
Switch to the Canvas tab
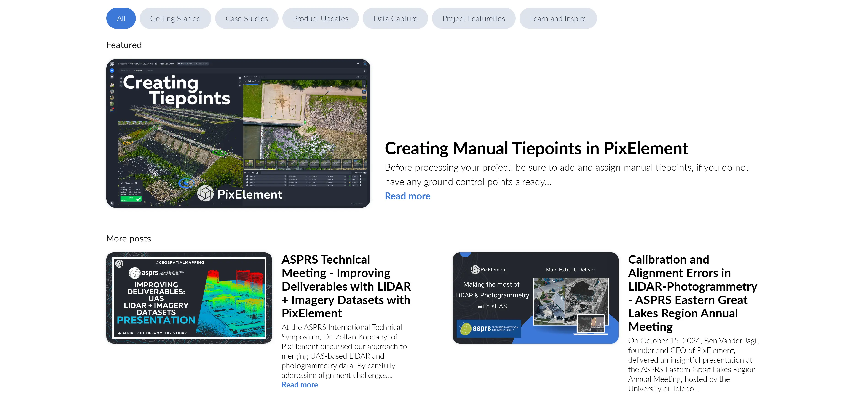tap(150, 71)
